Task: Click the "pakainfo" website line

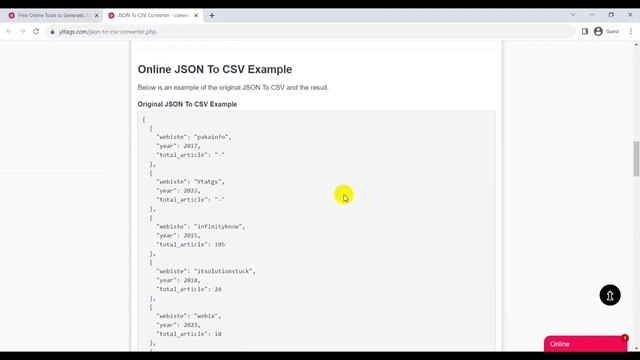Action: point(194,137)
